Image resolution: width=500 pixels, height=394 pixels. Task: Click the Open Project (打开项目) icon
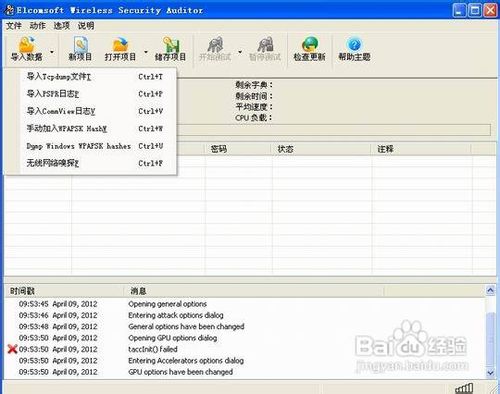pos(120,49)
